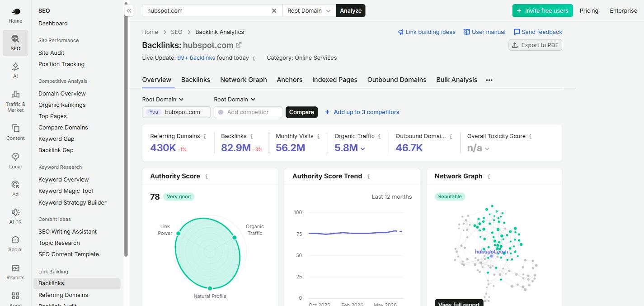644x306 pixels.
Task: Click the 99+ backlinks link
Action: point(196,58)
